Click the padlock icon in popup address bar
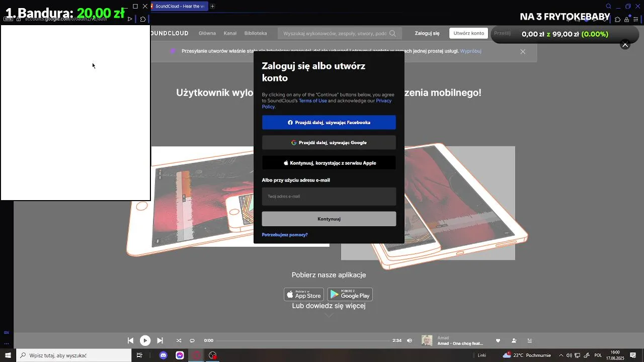 tap(19, 19)
